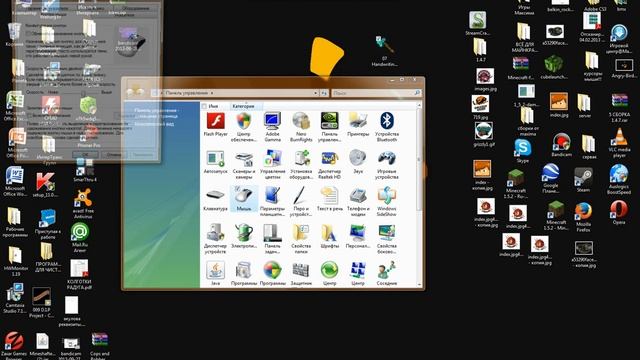Click the scrollbar down arrow in Control Panel

tap(419, 284)
